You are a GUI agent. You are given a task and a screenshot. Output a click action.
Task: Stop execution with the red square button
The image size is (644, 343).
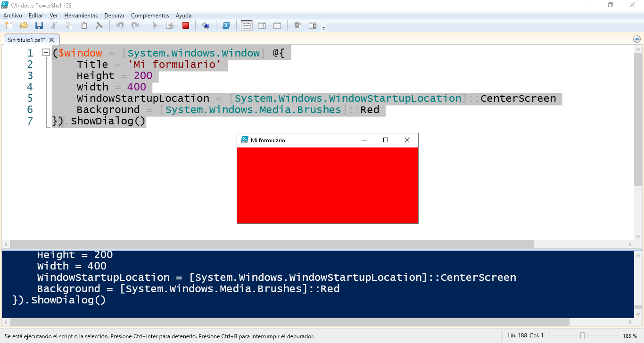point(186,25)
